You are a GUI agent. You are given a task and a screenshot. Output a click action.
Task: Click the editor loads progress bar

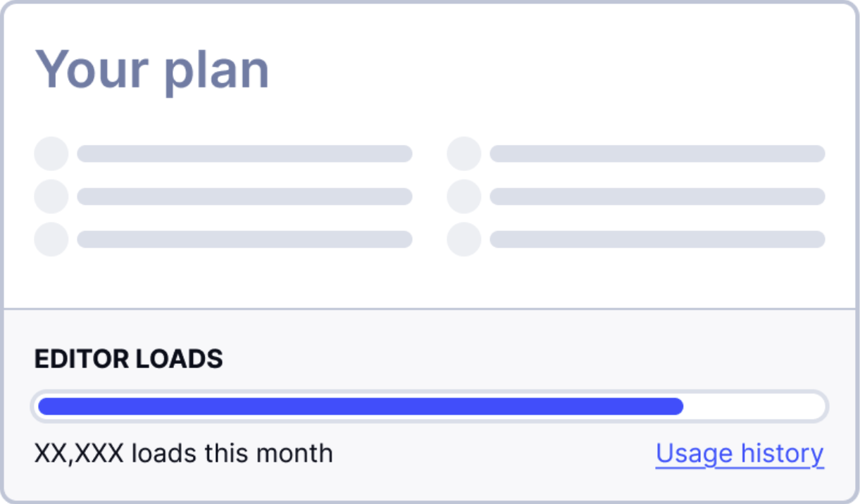click(430, 405)
